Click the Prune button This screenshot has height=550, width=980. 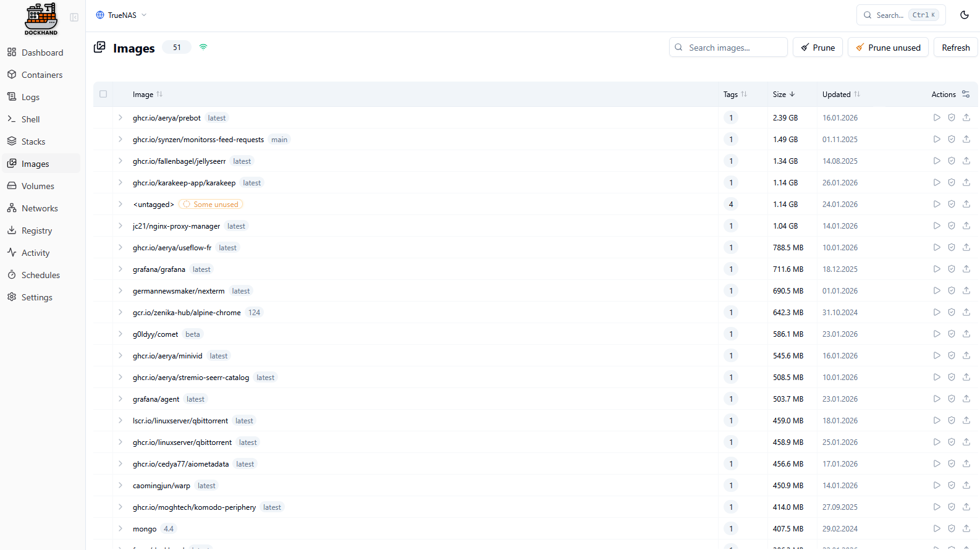[x=817, y=48]
